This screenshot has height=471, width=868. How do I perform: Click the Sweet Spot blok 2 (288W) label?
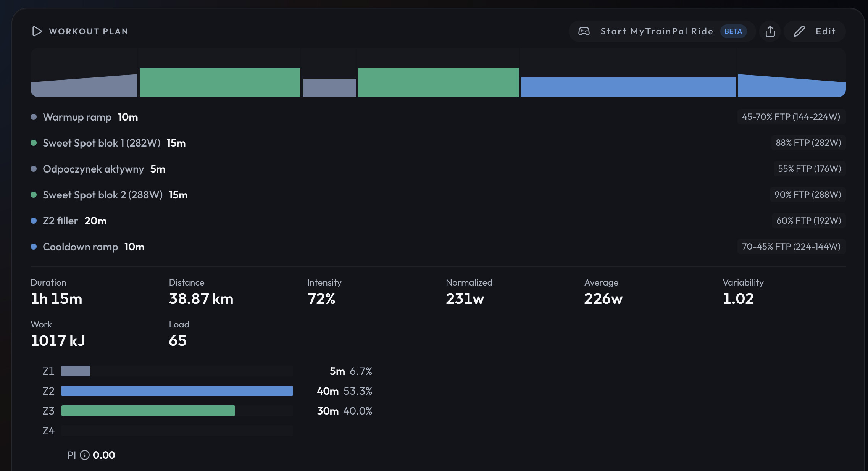click(103, 195)
